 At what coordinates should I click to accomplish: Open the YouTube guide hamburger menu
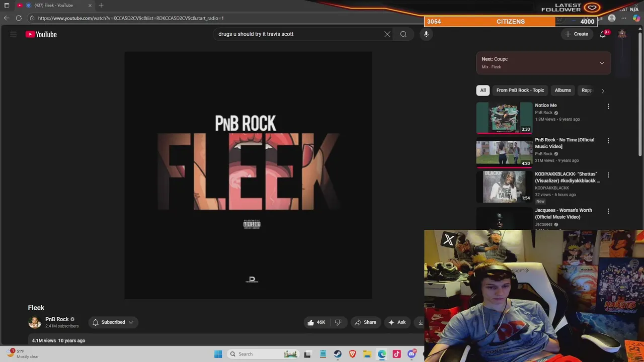[14, 34]
